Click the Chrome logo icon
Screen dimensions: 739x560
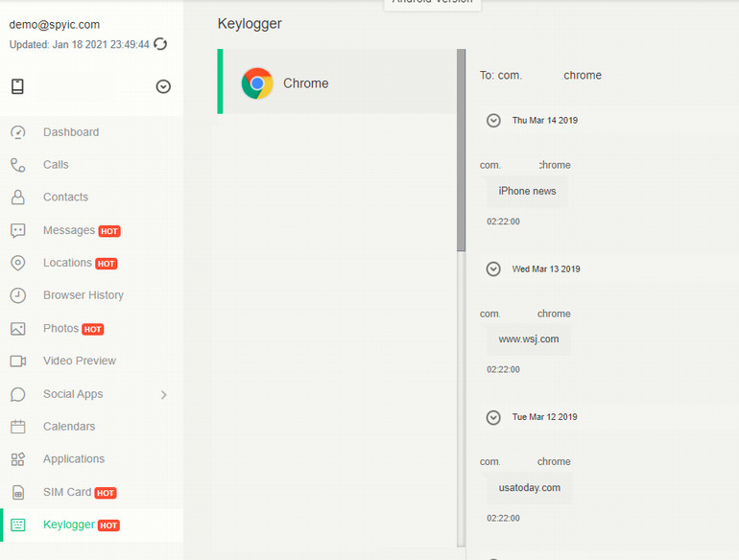point(257,83)
